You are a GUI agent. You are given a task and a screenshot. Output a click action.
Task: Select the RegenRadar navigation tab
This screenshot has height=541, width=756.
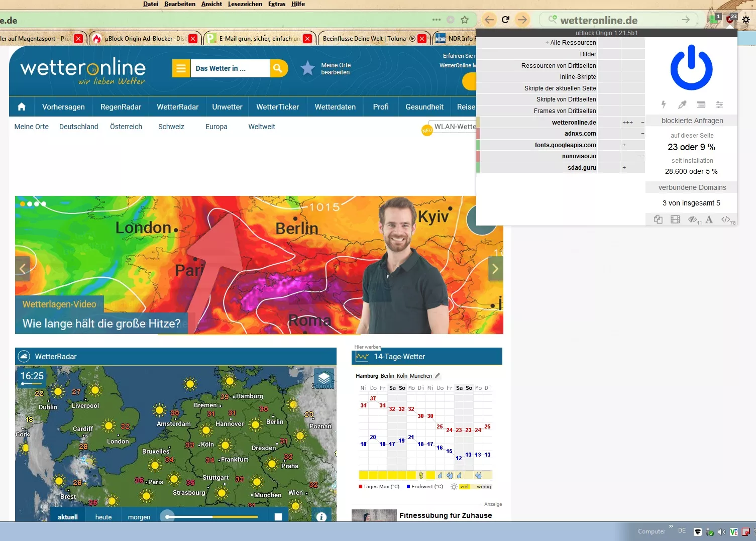coord(121,107)
